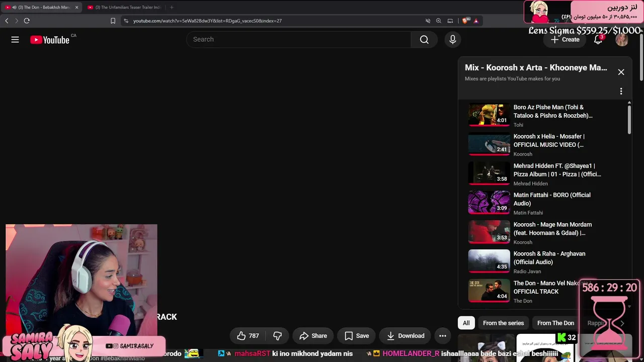Go to YouTube home via logo
Image resolution: width=644 pixels, height=362 pixels.
[x=50, y=40]
